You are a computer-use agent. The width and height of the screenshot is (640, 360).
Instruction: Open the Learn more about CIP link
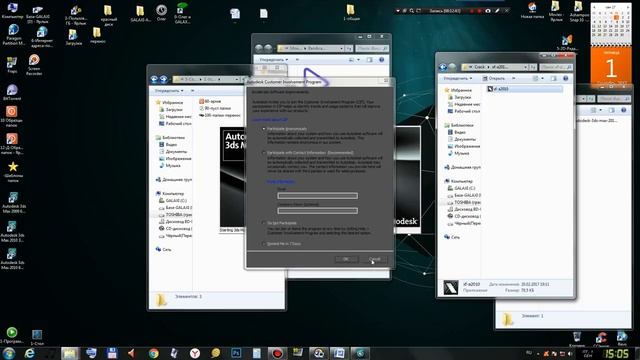[x=270, y=120]
